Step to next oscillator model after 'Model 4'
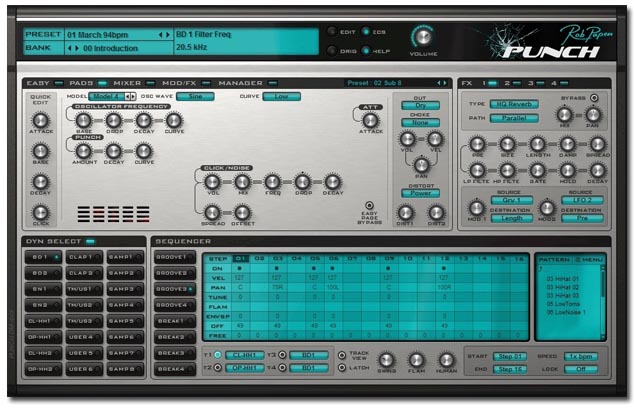Screen dimensions: 634x408 [133, 97]
